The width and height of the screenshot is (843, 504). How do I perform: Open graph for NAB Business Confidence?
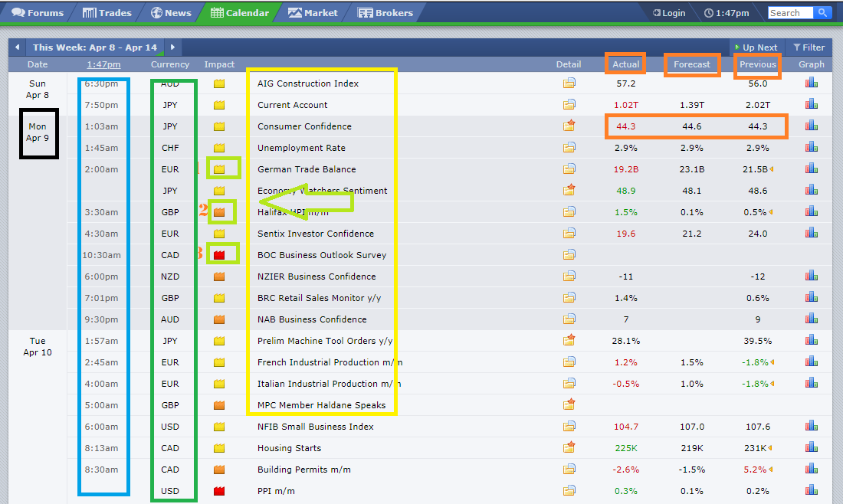pos(812,319)
